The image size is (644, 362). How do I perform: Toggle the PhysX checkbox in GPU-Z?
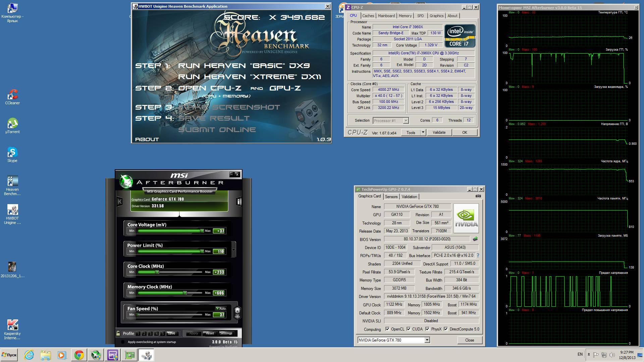click(x=427, y=329)
